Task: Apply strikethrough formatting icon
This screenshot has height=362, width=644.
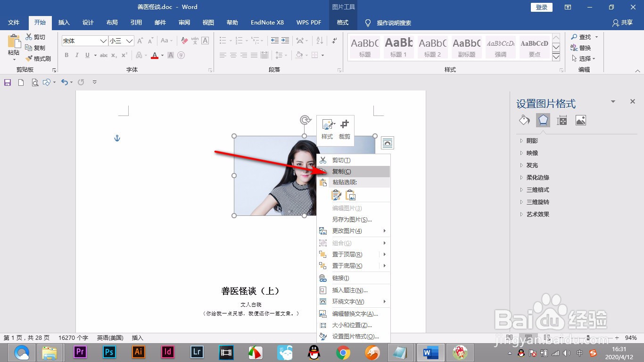Action: click(x=104, y=55)
